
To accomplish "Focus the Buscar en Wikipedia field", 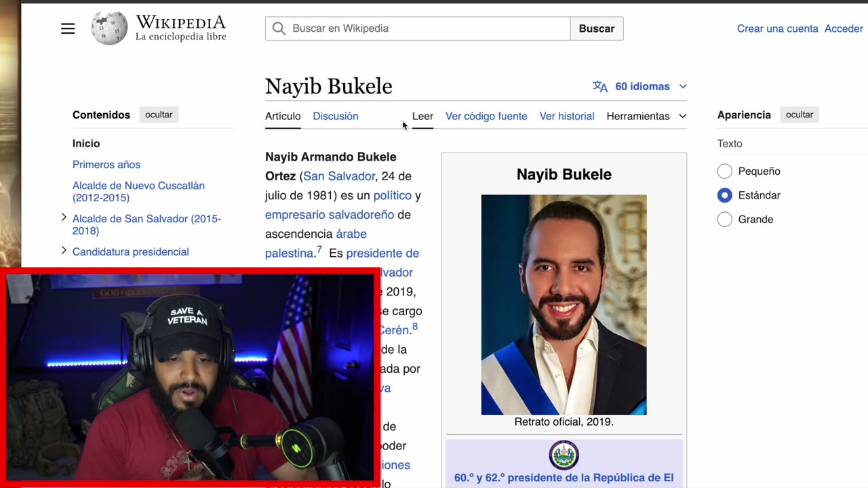I will [418, 28].
